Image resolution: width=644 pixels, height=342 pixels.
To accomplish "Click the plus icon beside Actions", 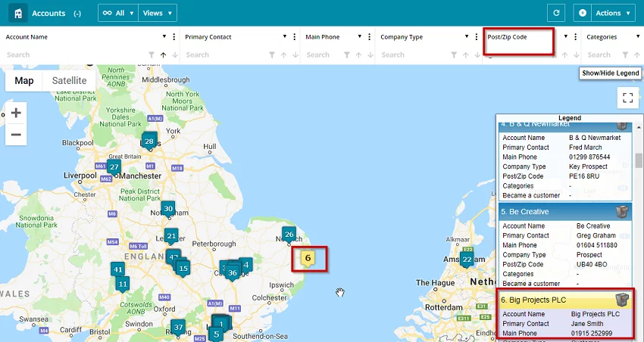I will point(583,13).
